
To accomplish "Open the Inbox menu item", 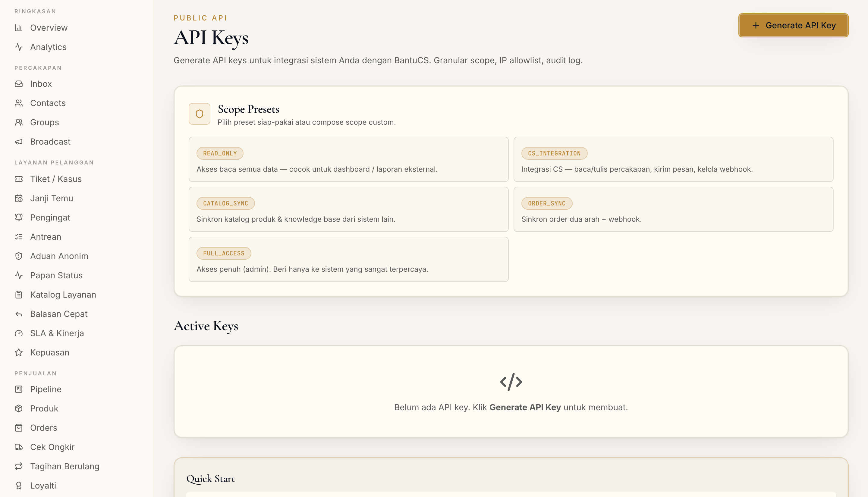I will [41, 84].
